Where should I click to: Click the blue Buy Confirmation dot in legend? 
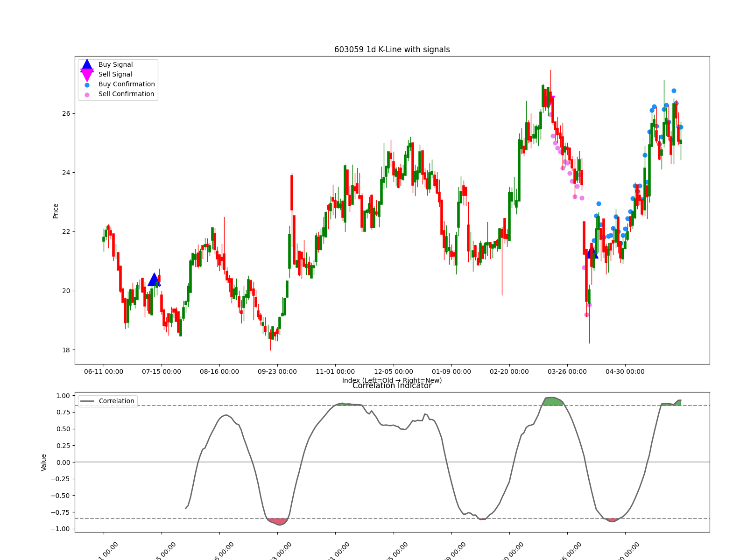[87, 85]
